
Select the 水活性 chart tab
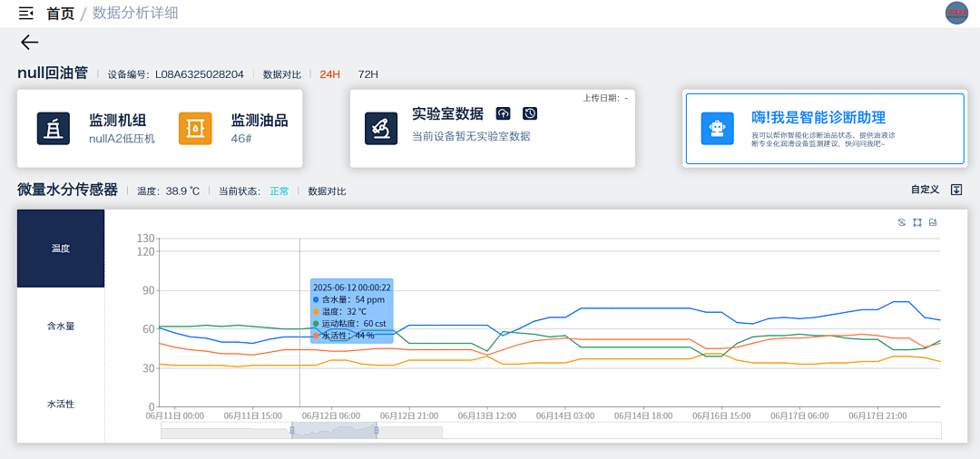61,404
